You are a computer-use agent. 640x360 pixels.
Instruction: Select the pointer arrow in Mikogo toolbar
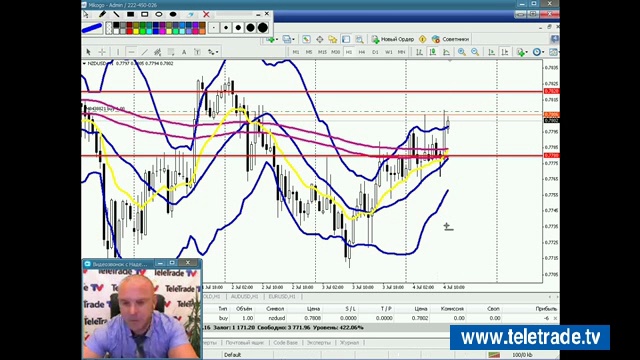point(86,15)
